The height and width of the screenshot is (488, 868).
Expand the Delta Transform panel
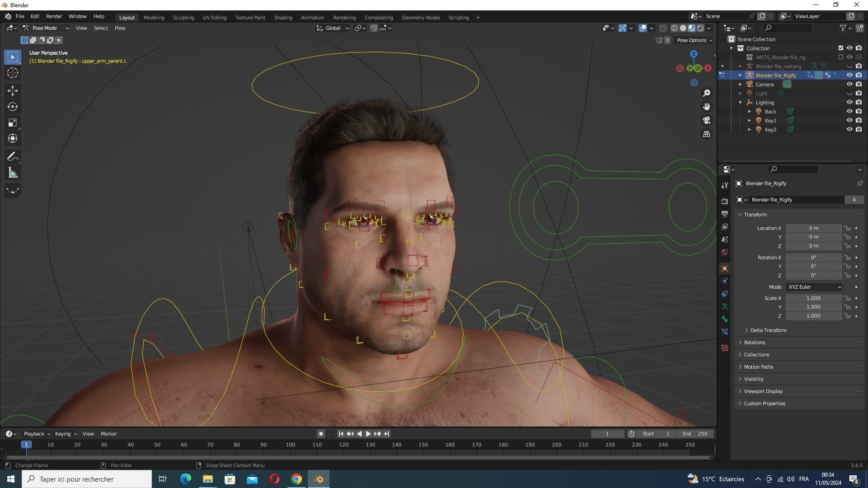point(768,330)
